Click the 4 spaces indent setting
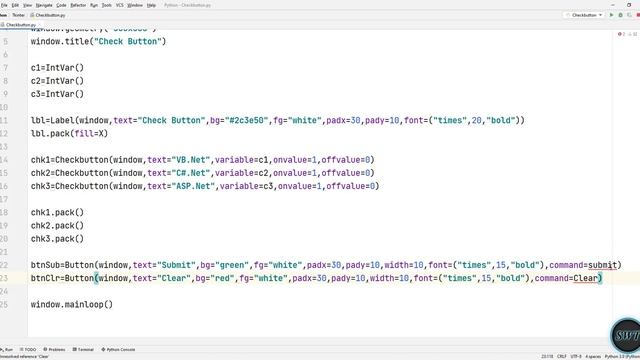The image size is (640, 360). coord(593,357)
